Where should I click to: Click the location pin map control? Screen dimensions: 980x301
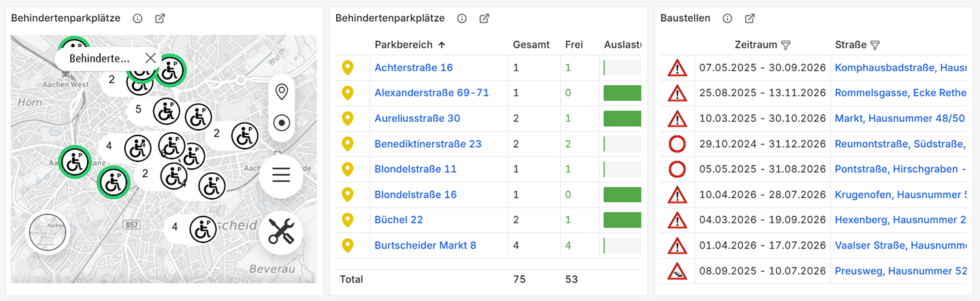[281, 91]
